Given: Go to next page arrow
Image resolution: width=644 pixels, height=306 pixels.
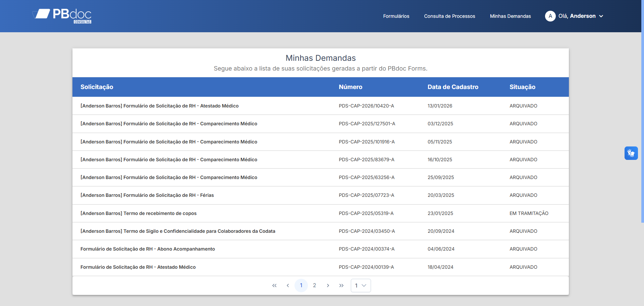Looking at the screenshot, I should click(x=328, y=286).
